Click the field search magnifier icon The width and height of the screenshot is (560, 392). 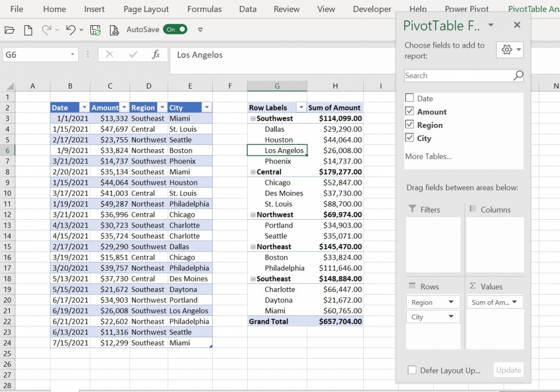518,75
